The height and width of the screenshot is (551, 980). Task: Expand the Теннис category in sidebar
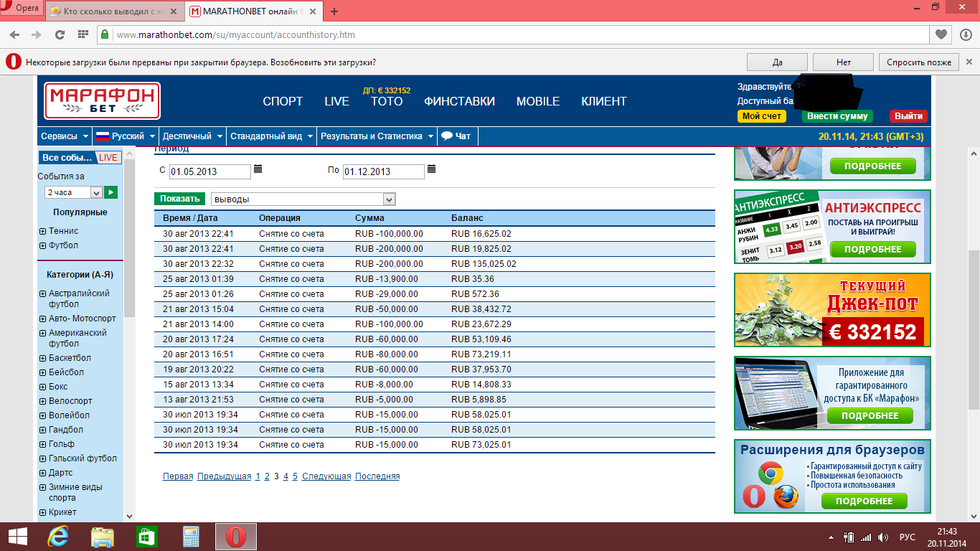click(x=43, y=231)
